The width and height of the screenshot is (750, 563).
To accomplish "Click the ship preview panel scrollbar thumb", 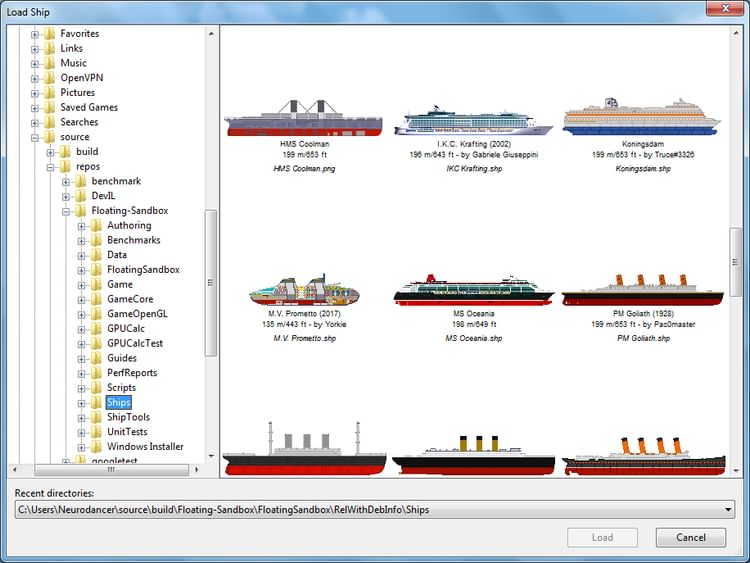I will pos(735,262).
